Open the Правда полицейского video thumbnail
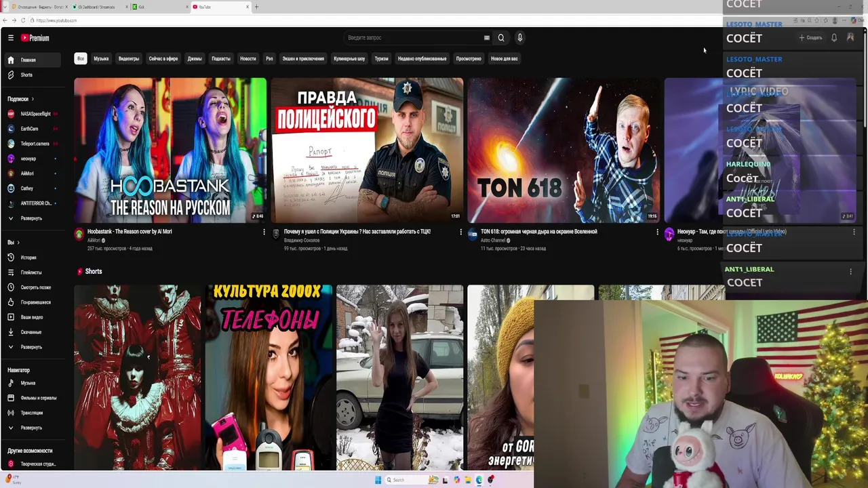The height and width of the screenshot is (488, 868). click(367, 150)
